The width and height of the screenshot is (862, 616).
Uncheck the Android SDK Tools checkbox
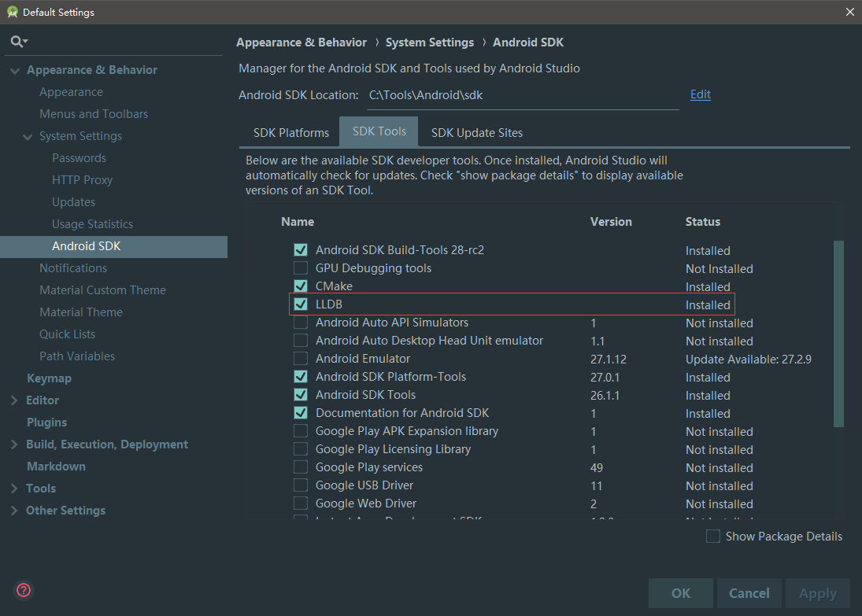pos(301,395)
